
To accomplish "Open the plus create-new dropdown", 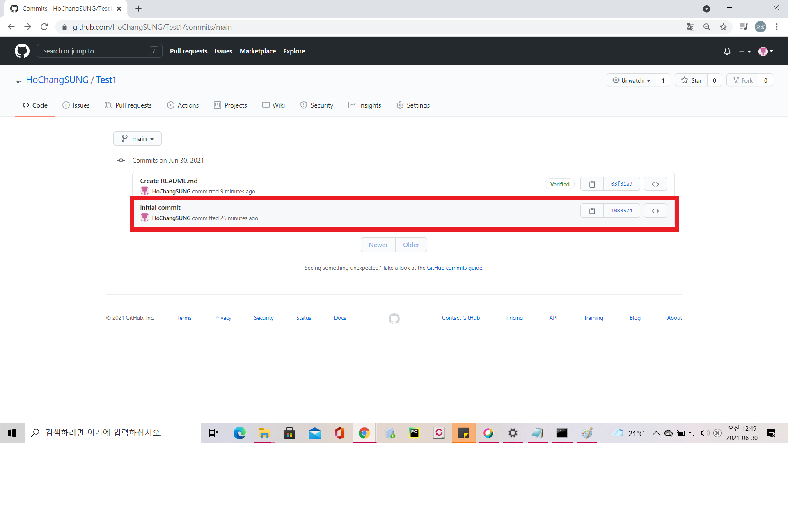I will click(x=744, y=51).
